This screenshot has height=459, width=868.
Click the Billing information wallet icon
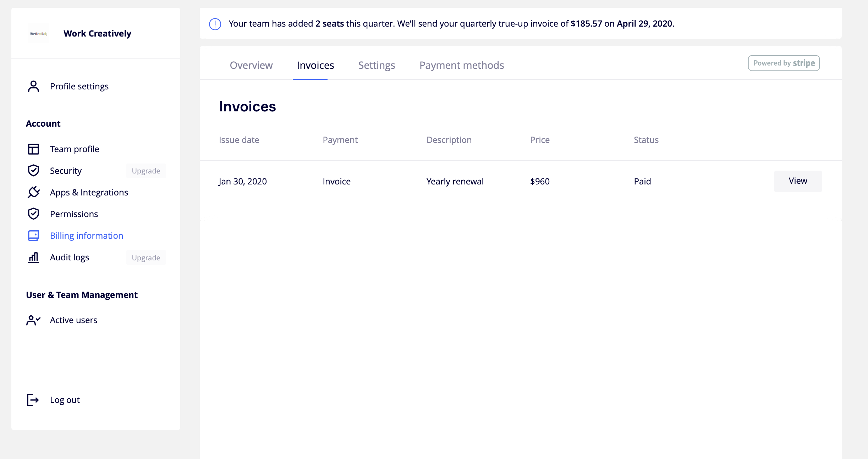(33, 236)
